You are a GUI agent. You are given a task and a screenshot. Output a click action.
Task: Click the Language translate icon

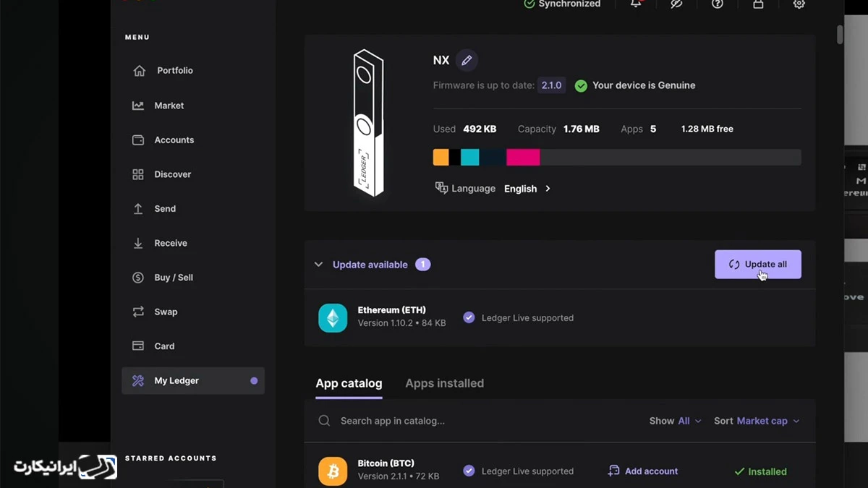(x=441, y=188)
